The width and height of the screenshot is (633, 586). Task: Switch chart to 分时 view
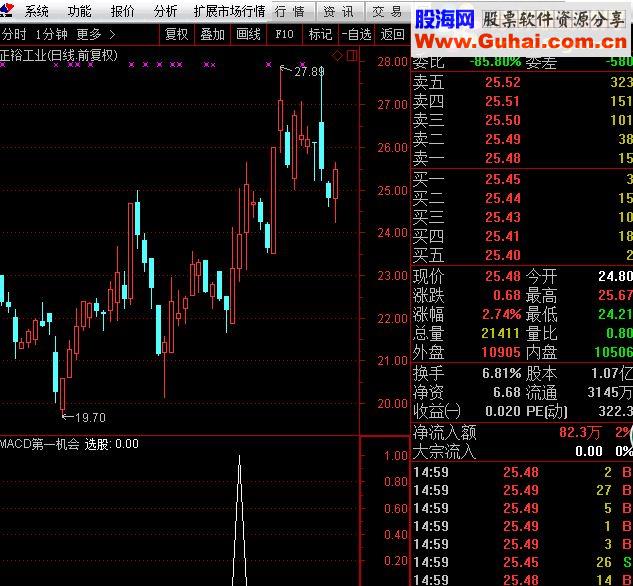click(x=14, y=35)
